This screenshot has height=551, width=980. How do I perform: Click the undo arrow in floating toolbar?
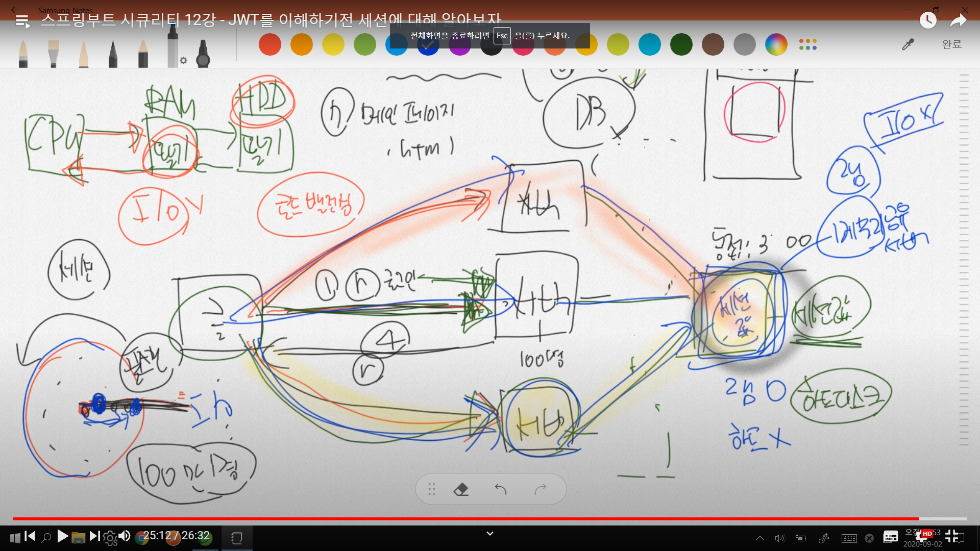tap(501, 489)
